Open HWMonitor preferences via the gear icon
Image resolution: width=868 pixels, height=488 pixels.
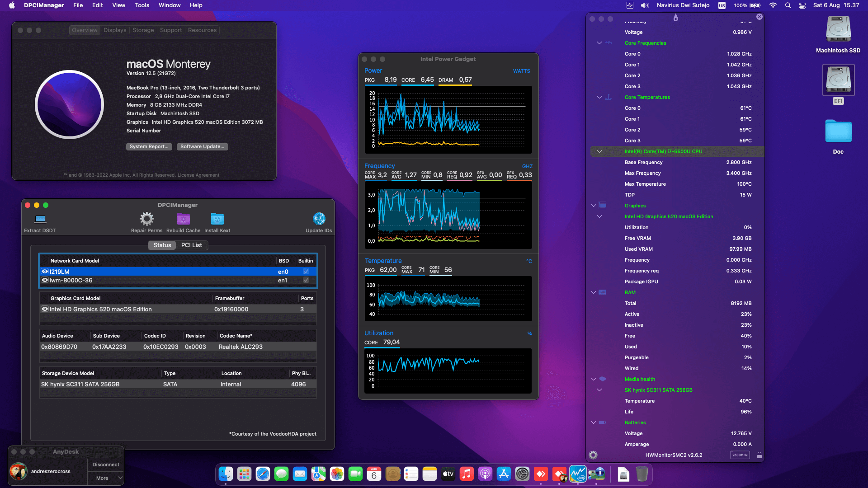(x=593, y=455)
